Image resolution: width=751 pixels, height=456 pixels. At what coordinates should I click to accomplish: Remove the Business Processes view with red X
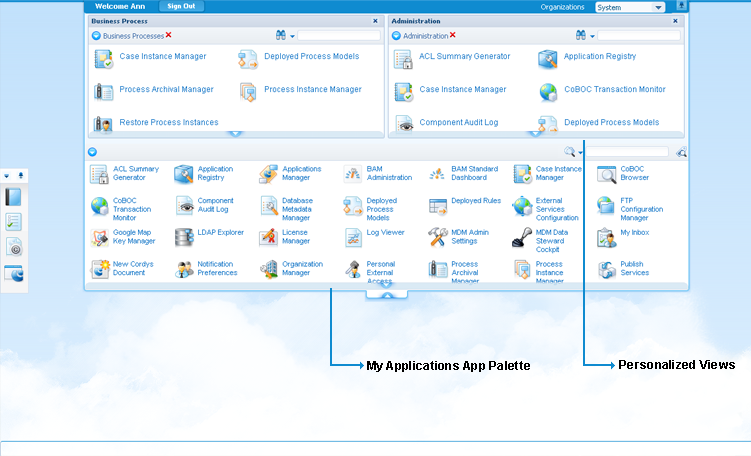pos(169,35)
